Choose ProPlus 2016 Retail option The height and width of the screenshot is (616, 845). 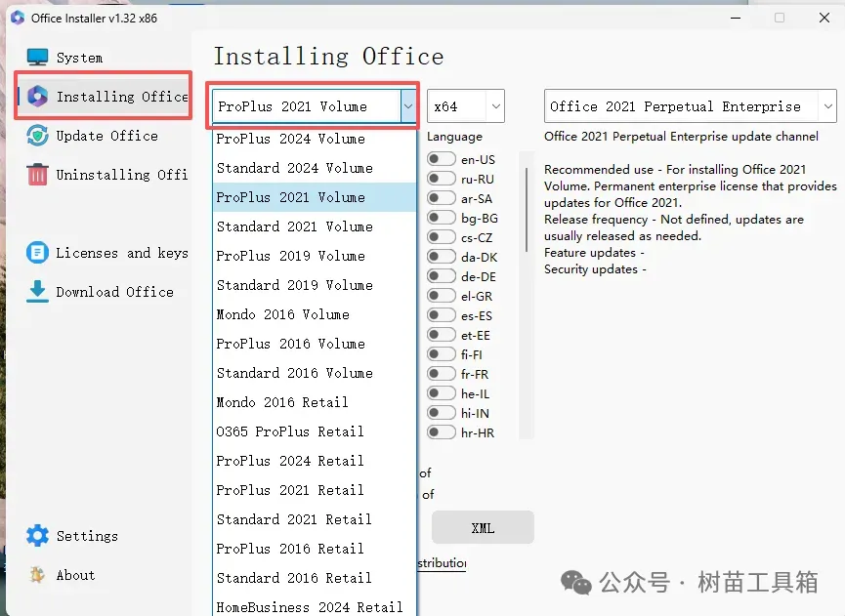pos(315,549)
